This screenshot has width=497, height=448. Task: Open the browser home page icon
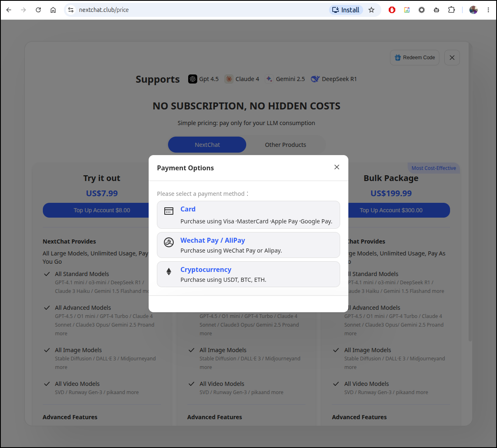(x=53, y=10)
